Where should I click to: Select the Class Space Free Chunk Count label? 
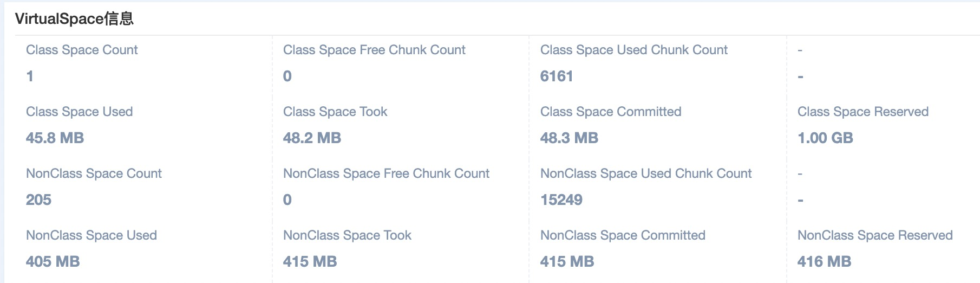point(374,50)
